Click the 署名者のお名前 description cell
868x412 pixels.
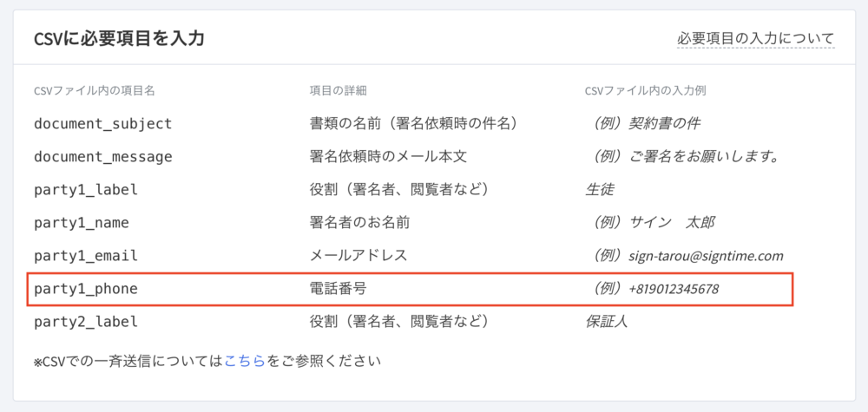pos(359,222)
